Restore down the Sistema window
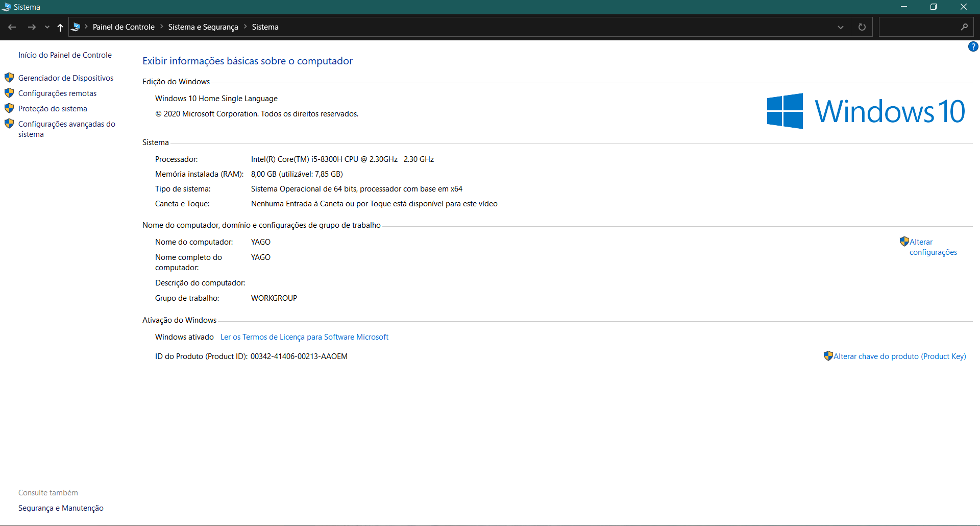 [934, 7]
